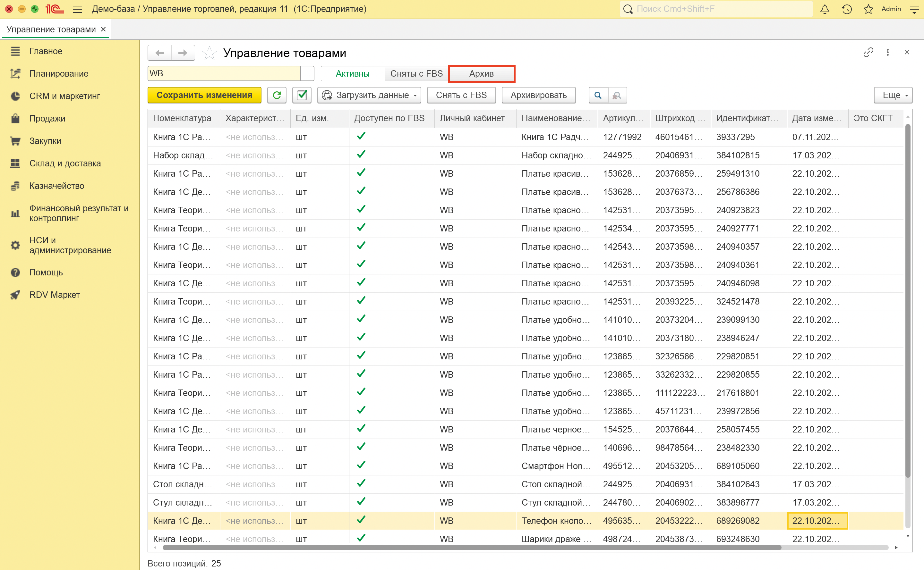Click the cancel search icon
Screen dimensions: 924x570
[617, 95]
